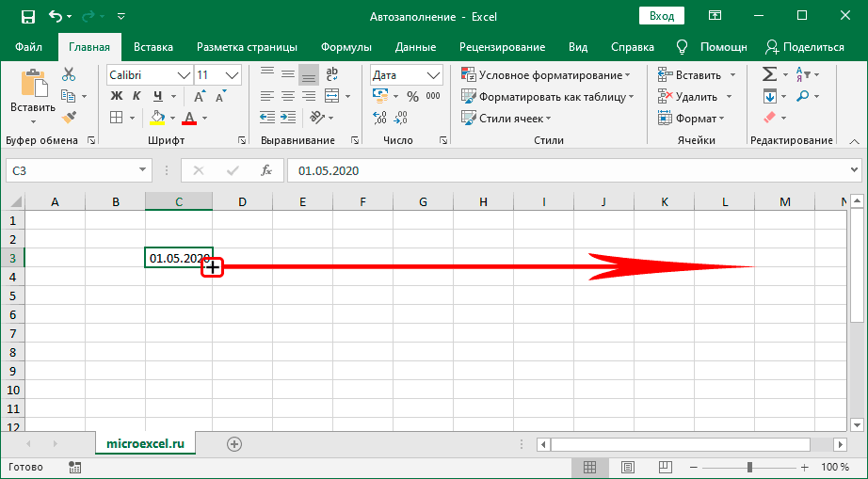Click the Cut scissors icon
Screen dimensions: 868x479
pyautogui.click(x=69, y=74)
